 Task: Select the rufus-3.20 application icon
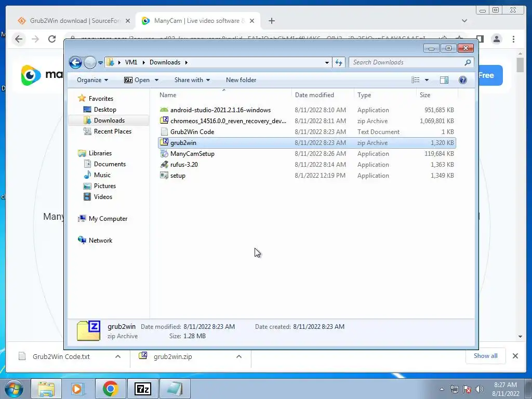coord(164,165)
